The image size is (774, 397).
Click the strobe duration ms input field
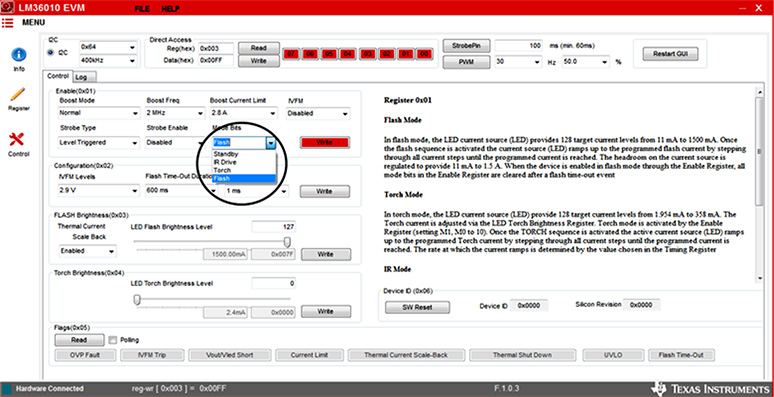[518, 46]
